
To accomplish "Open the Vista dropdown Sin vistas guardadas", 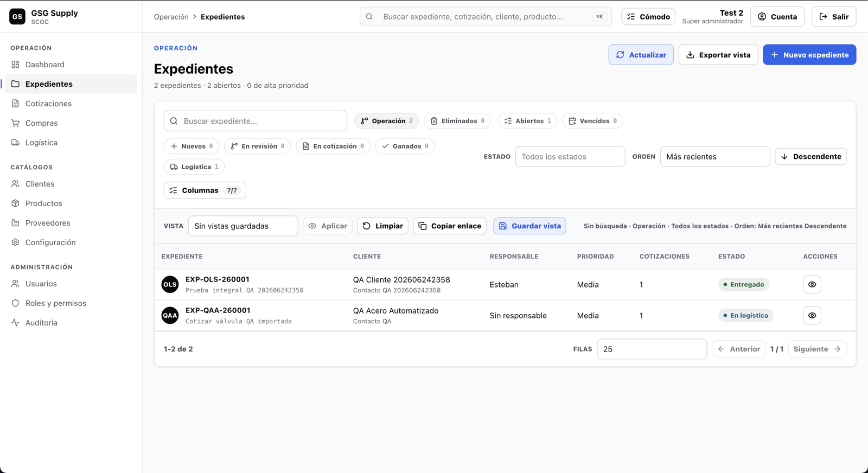I will pyautogui.click(x=243, y=226).
